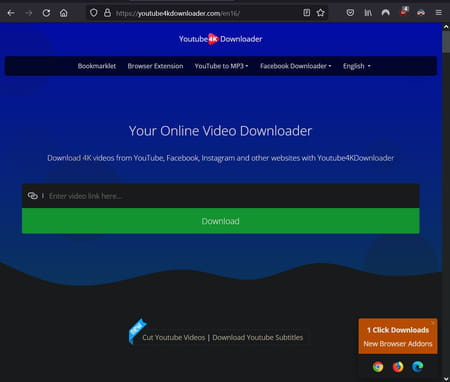Open the English language dropdown
450x382 pixels.
click(357, 66)
